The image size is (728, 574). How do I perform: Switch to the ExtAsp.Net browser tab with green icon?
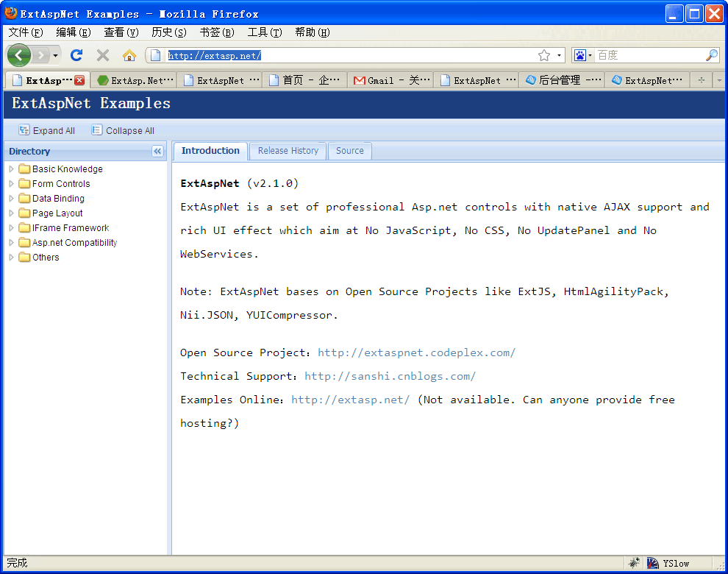click(x=135, y=80)
